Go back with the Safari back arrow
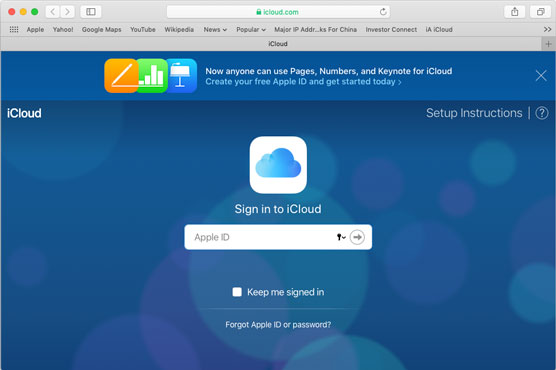The height and width of the screenshot is (370, 556). tap(53, 12)
